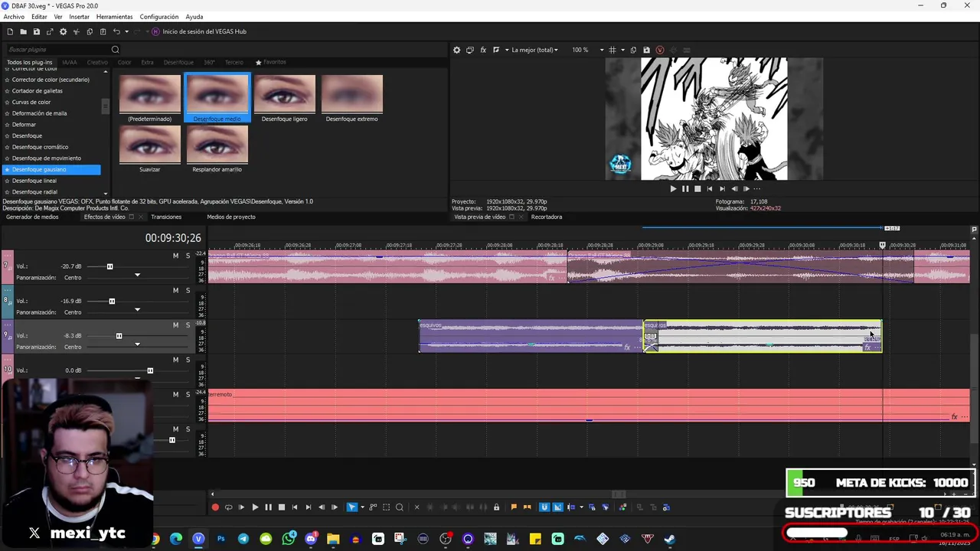Open the Configuración menu
This screenshot has width=980, height=551.
tap(159, 16)
